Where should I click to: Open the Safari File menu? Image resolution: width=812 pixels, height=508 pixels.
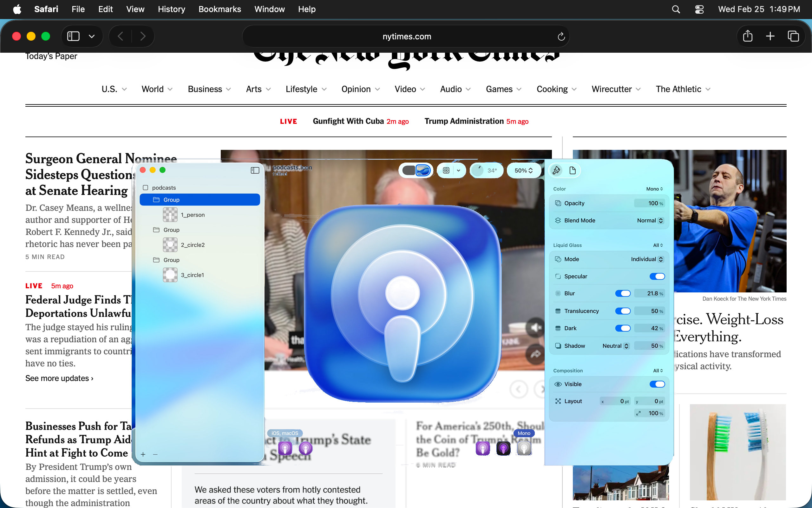point(78,9)
